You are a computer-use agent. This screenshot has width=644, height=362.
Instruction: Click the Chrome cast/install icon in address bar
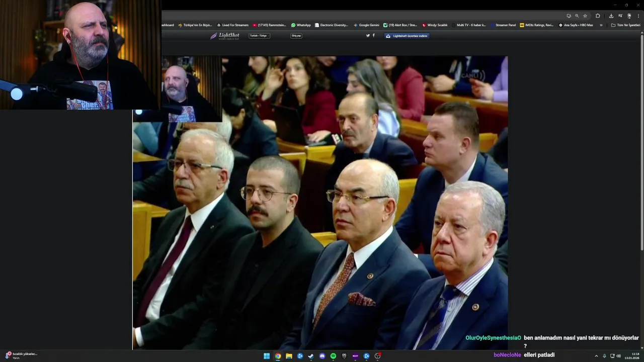point(569,16)
